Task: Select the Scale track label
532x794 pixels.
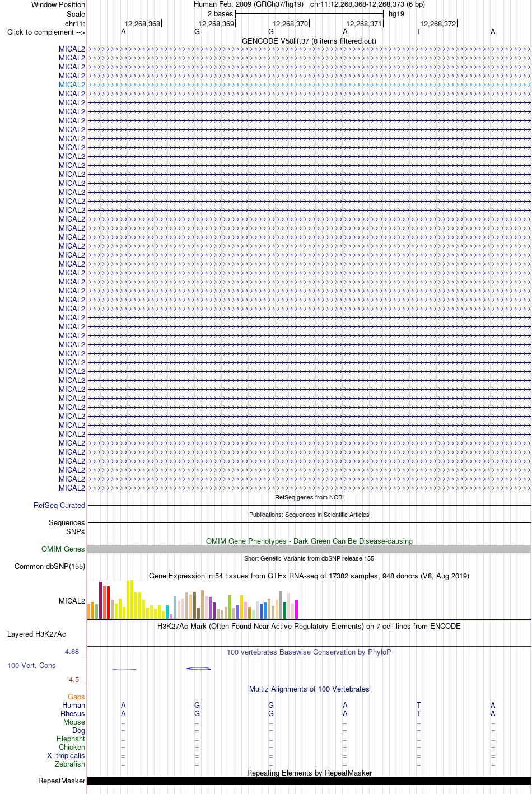Action: (76, 14)
